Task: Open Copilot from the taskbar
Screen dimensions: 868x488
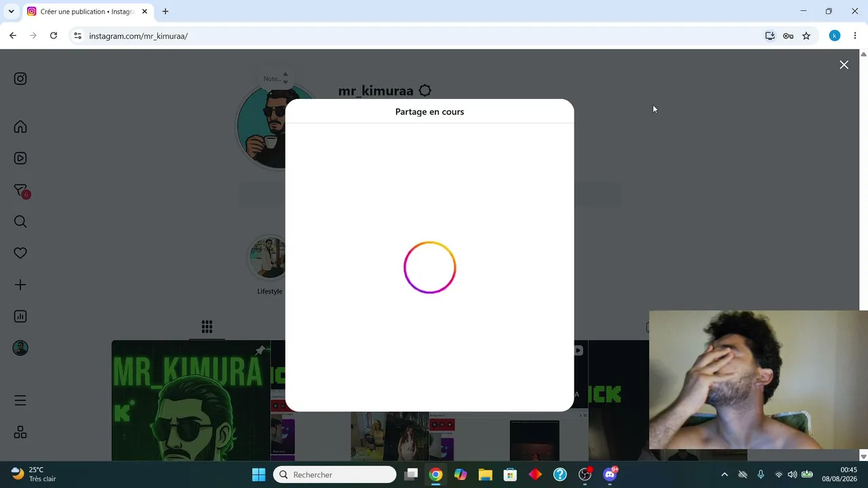Action: [x=460, y=474]
